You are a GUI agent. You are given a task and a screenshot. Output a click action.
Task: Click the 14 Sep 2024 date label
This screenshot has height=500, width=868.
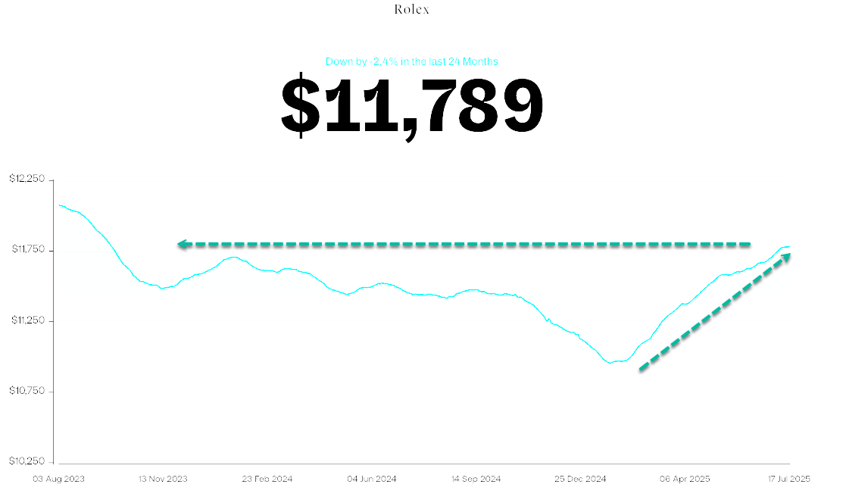click(476, 479)
